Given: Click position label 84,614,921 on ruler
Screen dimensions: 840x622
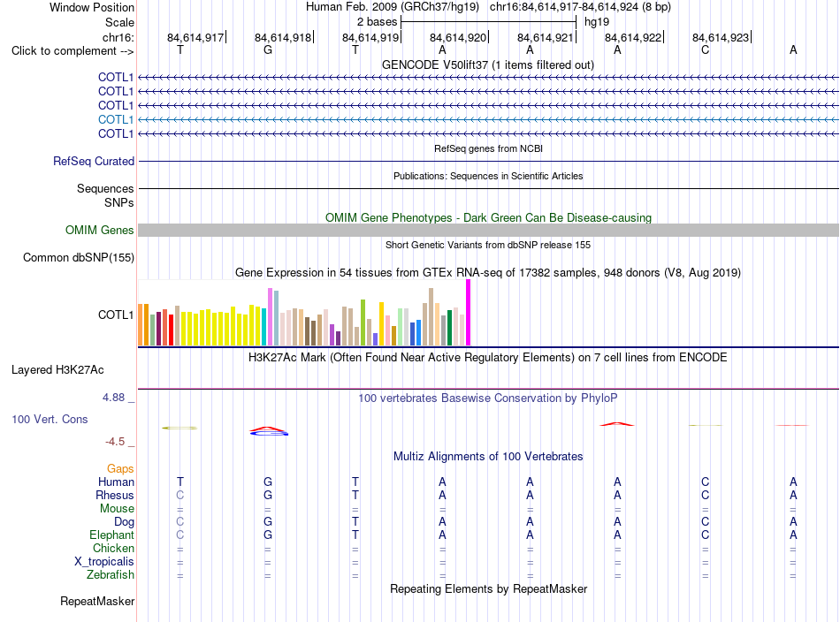Looking at the screenshot, I should (x=546, y=37).
